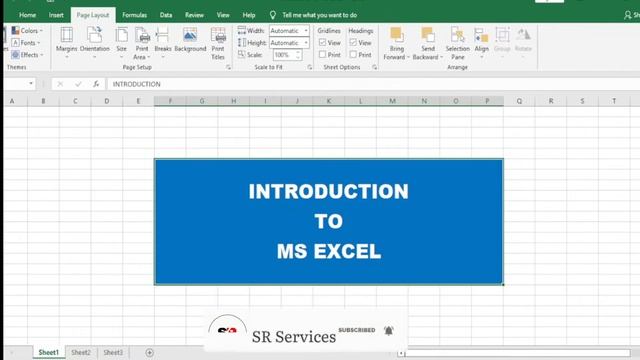The width and height of the screenshot is (640, 360).
Task: Choose paper Size
Action: tap(121, 42)
